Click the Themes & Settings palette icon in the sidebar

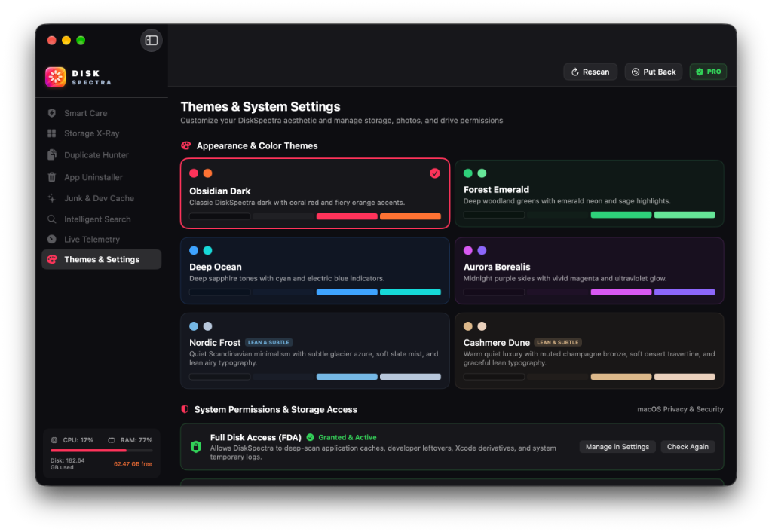click(x=52, y=259)
